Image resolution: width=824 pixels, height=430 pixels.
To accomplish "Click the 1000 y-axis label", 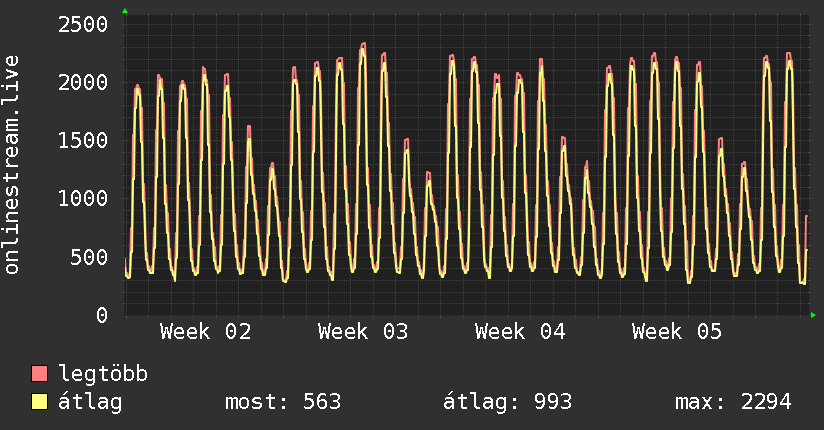I will point(82,199).
